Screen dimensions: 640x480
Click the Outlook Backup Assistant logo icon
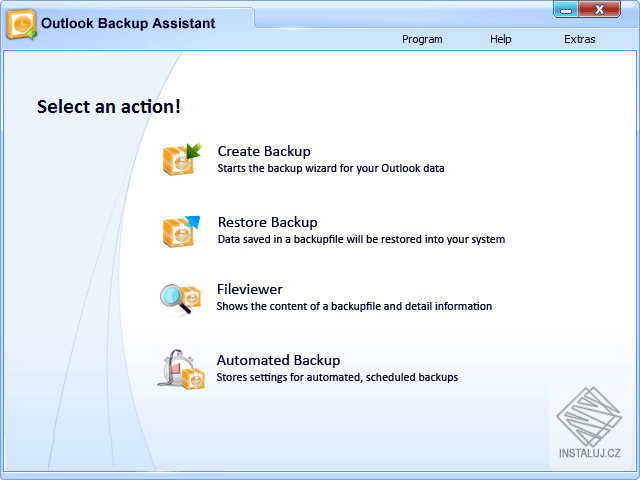(21, 24)
